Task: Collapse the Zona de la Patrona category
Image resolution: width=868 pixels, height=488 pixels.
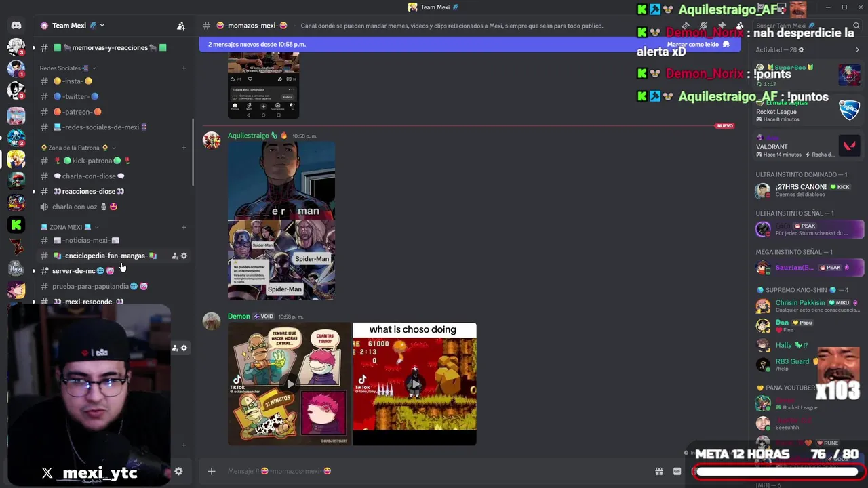Action: click(78, 148)
